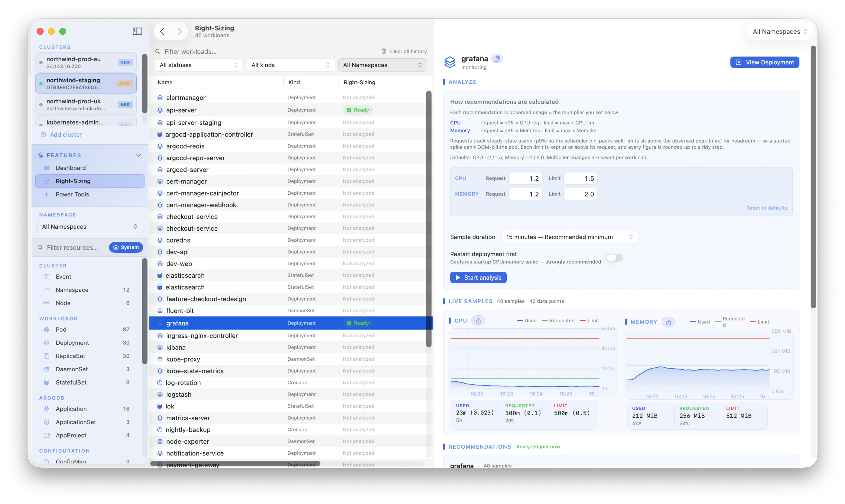Click the Pod cube icon

pyautogui.click(x=47, y=329)
